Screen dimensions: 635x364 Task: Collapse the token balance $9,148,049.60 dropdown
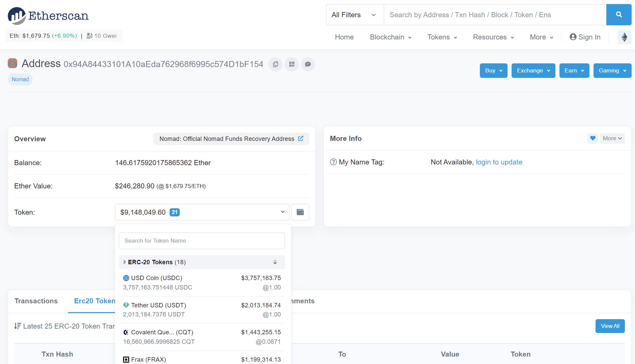(x=202, y=212)
